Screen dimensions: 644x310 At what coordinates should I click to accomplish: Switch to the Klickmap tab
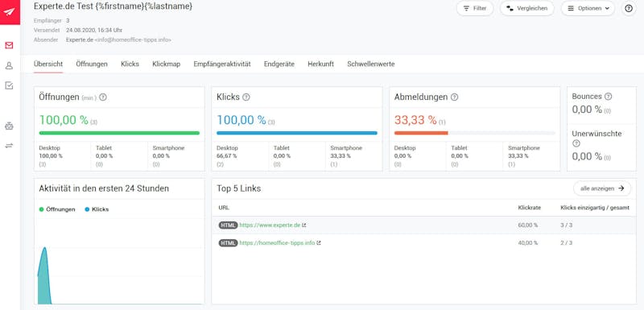(167, 64)
